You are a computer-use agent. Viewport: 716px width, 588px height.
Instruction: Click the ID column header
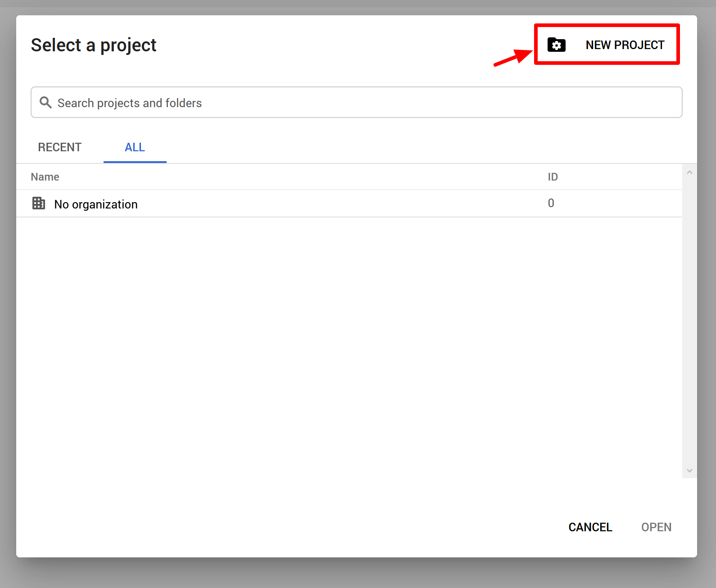(x=553, y=177)
